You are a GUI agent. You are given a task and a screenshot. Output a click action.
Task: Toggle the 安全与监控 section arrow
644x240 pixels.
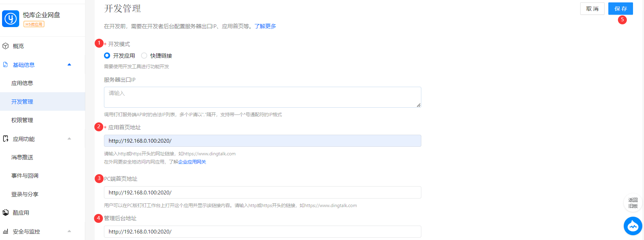69,231
